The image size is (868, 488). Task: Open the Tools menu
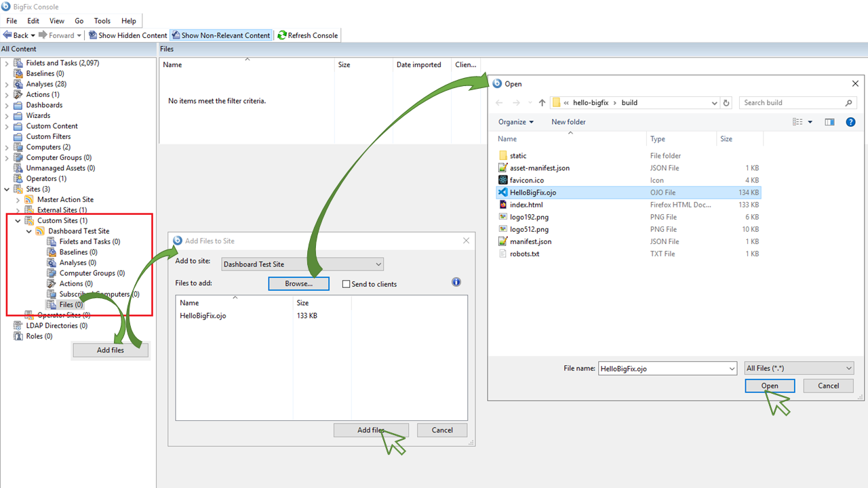click(x=102, y=21)
